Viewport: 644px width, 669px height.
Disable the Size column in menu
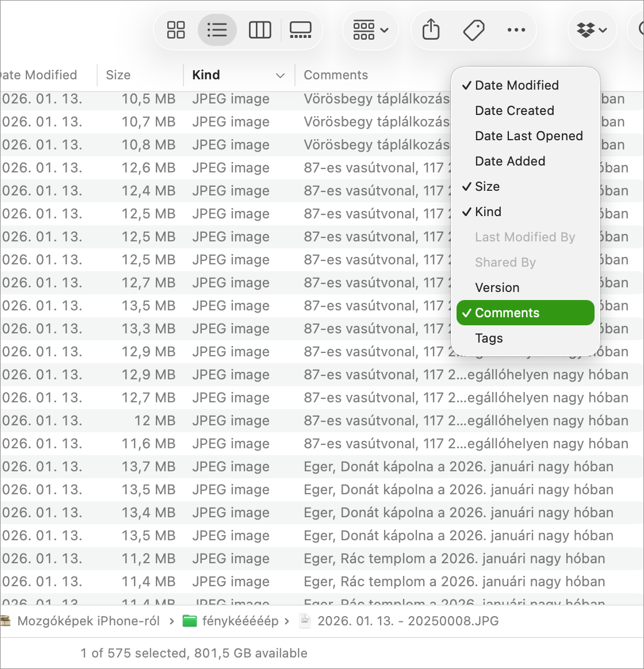click(487, 186)
